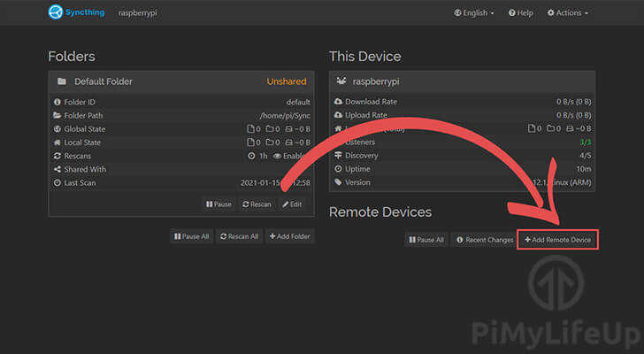Click Add Remote Device button
644x354 pixels.
(x=557, y=240)
